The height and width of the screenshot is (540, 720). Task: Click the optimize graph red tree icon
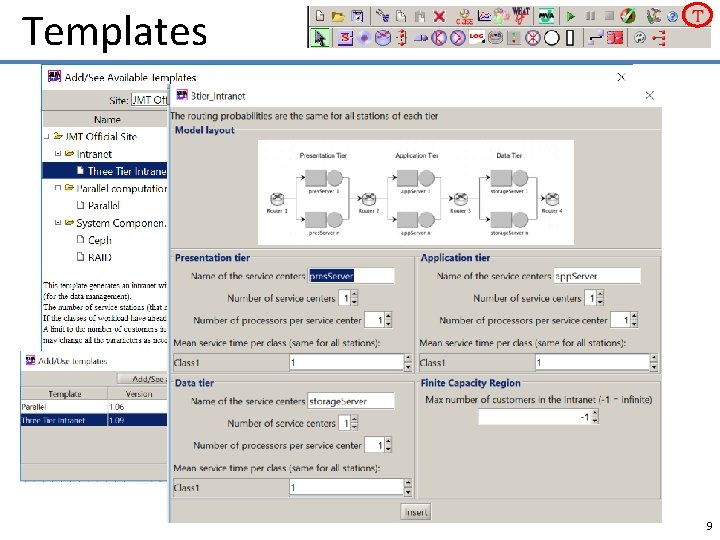(x=659, y=38)
